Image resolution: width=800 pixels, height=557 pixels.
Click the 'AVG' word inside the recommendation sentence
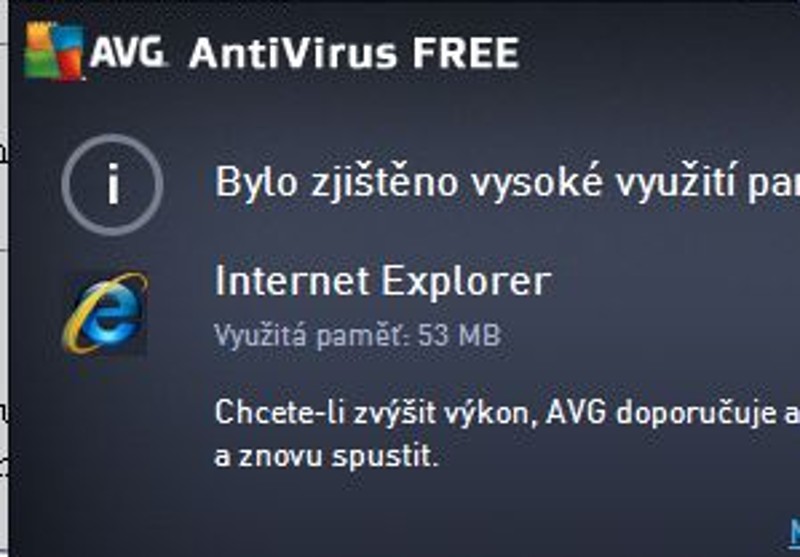(576, 412)
